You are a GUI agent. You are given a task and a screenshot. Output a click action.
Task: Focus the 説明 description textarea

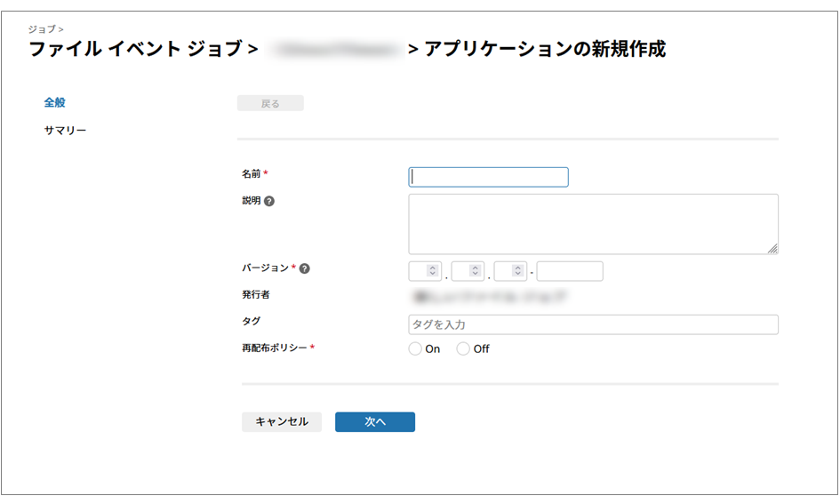pyautogui.click(x=593, y=224)
